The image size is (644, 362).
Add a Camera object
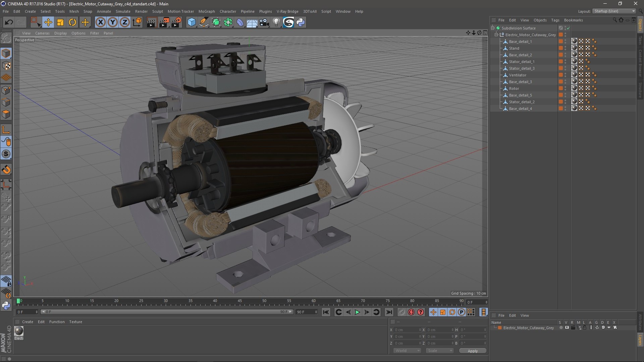pos(264,22)
